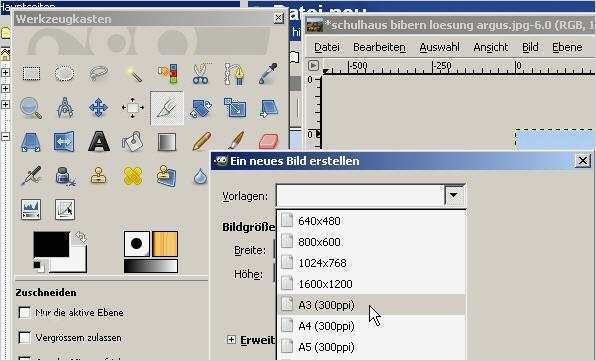The image size is (596, 361).
Task: Reset colors to default black and white
Action: [38, 266]
